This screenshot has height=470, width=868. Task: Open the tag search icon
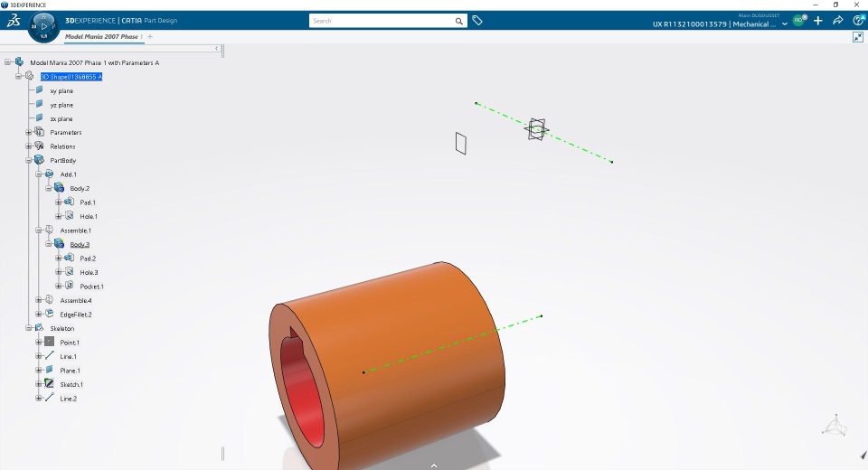point(477,21)
